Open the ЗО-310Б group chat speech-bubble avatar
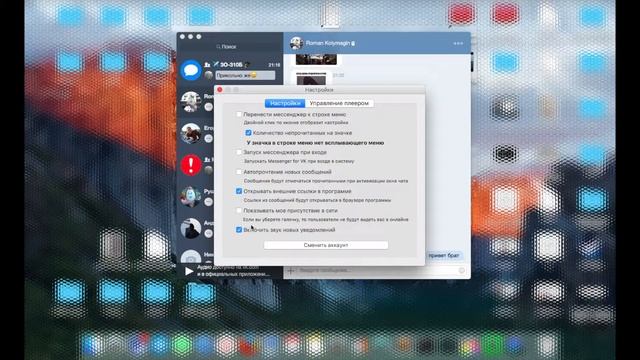Viewport: 640px width, 360px height. [x=191, y=70]
